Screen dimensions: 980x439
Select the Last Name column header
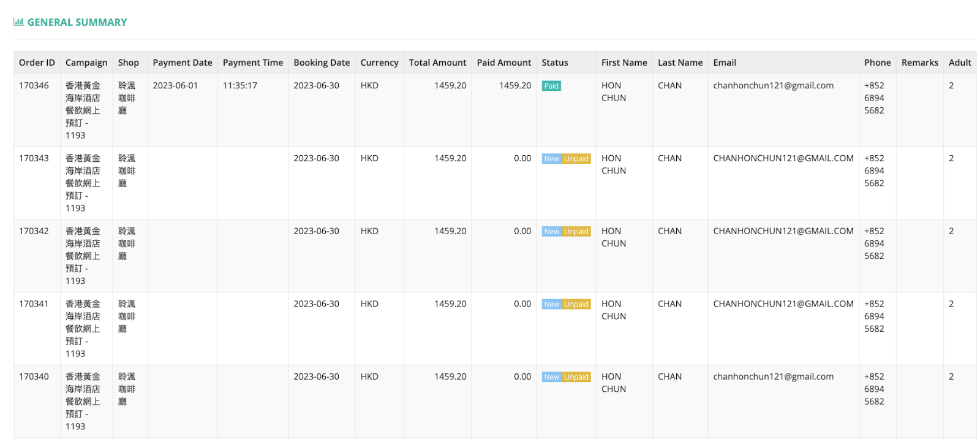[680, 63]
